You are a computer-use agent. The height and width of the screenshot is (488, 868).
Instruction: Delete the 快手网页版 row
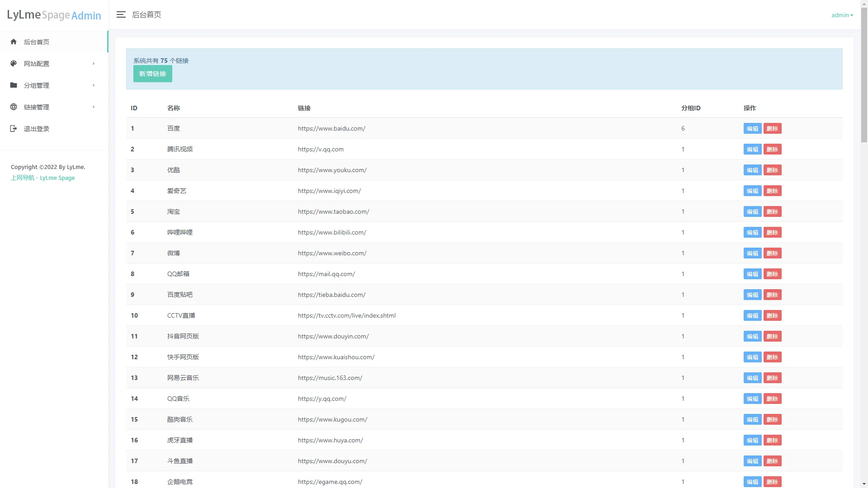(x=772, y=357)
